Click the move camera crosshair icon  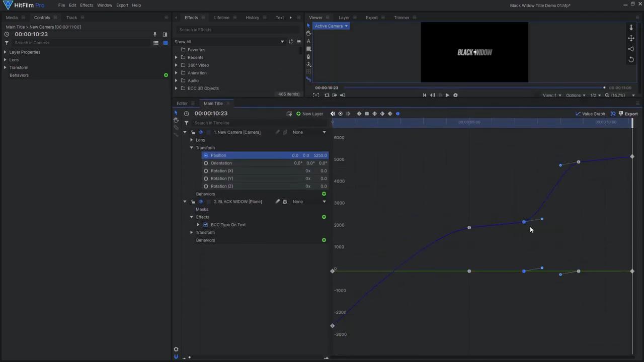[631, 38]
